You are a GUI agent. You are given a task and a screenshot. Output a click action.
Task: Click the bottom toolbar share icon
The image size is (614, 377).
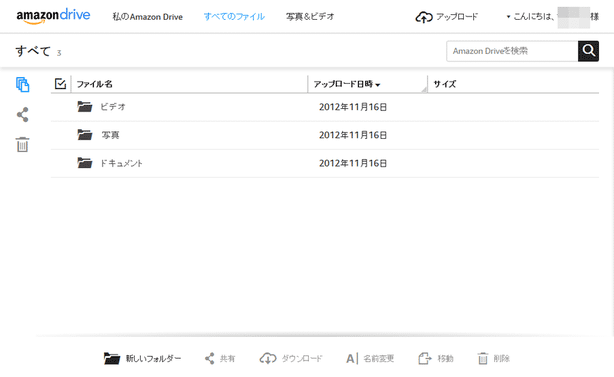(x=209, y=358)
